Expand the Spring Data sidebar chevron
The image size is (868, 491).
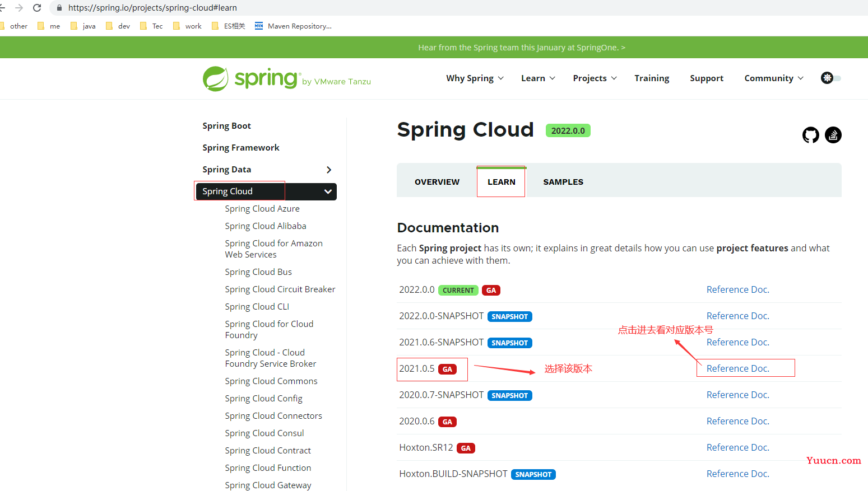point(329,170)
